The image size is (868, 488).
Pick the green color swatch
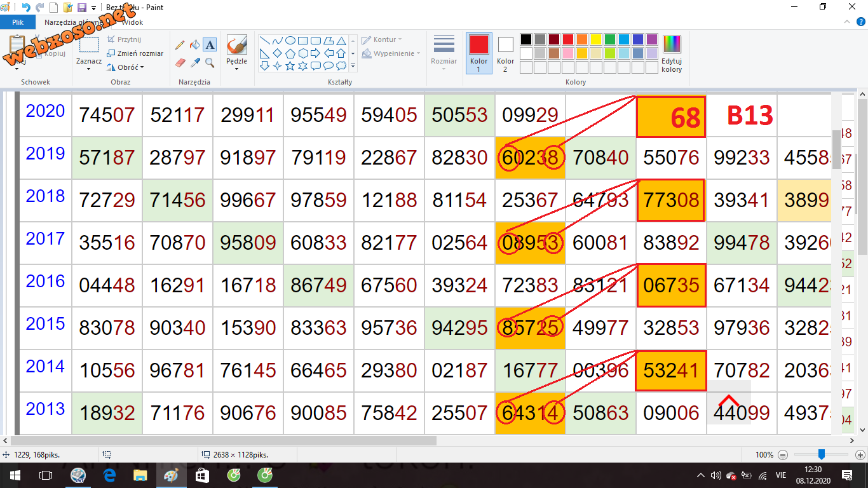click(609, 39)
